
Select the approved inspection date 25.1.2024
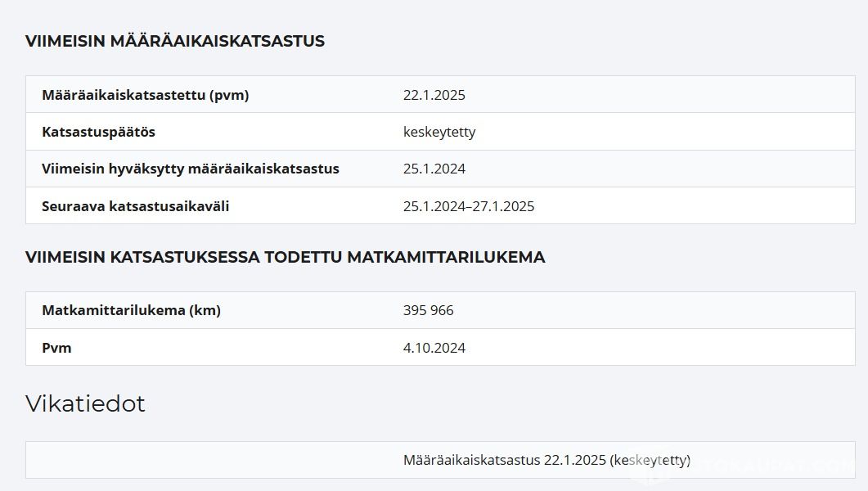coord(434,169)
